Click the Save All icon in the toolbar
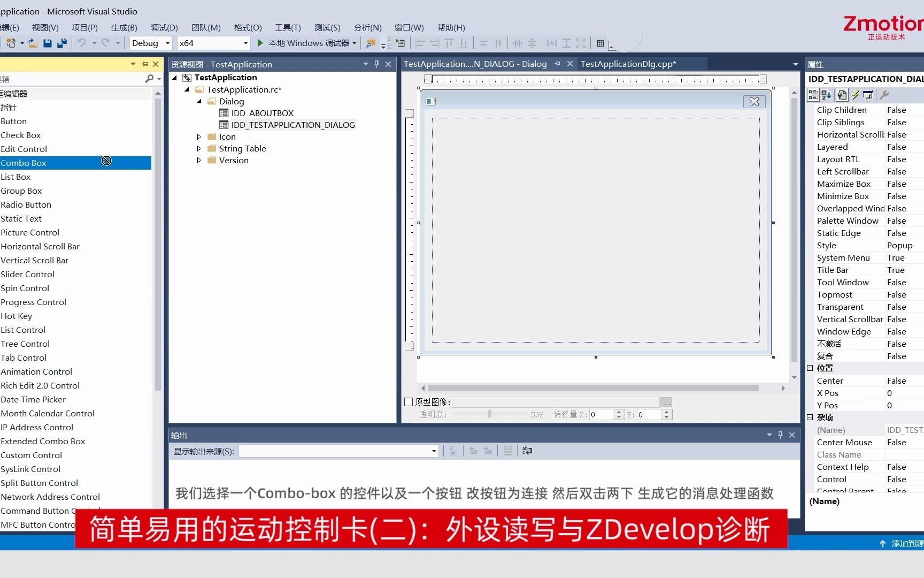Screen dimensions: 924x578 tap(62, 43)
